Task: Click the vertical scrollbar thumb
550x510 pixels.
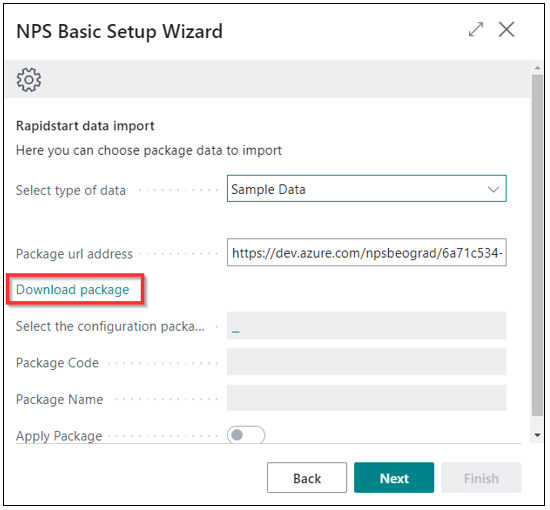Action: (537, 246)
